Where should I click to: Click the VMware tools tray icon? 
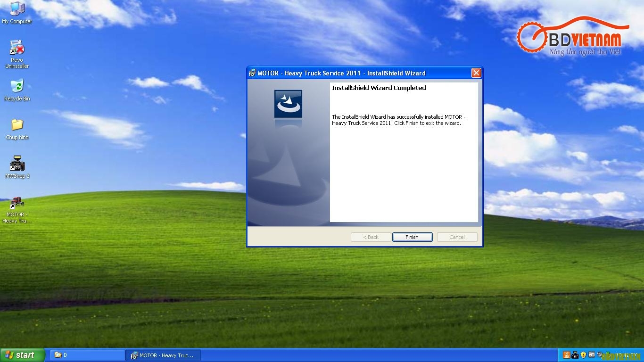[x=592, y=355]
